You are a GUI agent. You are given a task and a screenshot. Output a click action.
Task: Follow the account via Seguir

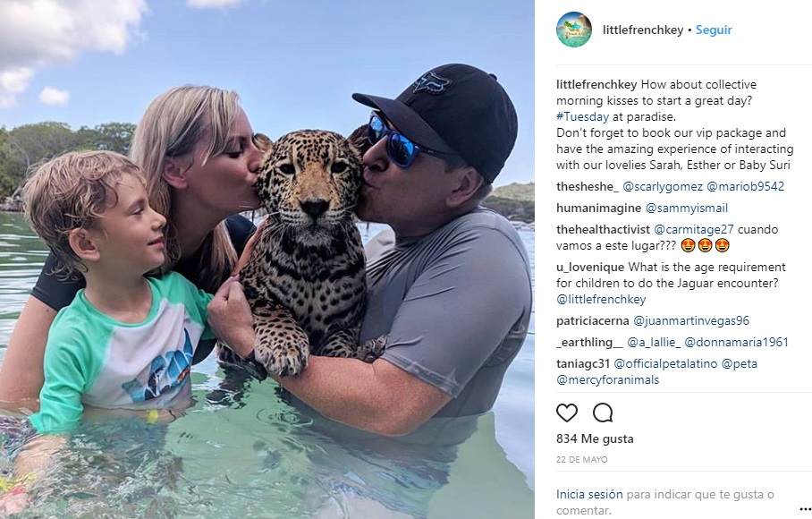coord(714,30)
